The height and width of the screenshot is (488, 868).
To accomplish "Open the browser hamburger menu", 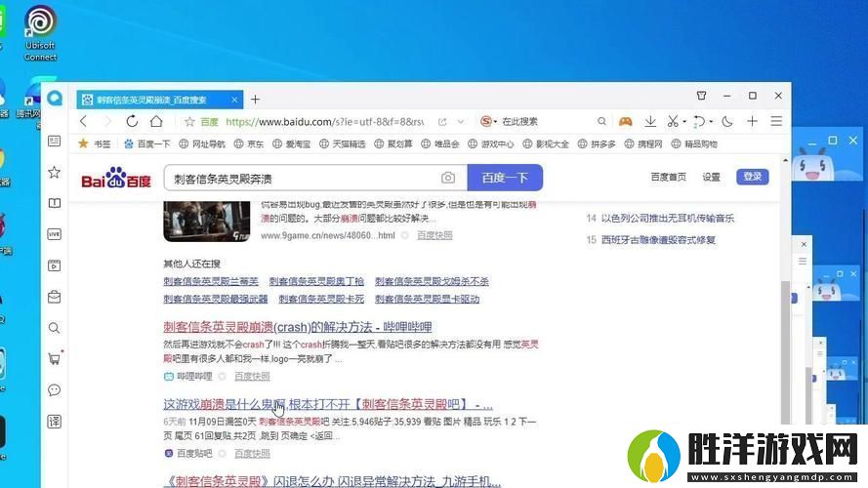I will (776, 121).
